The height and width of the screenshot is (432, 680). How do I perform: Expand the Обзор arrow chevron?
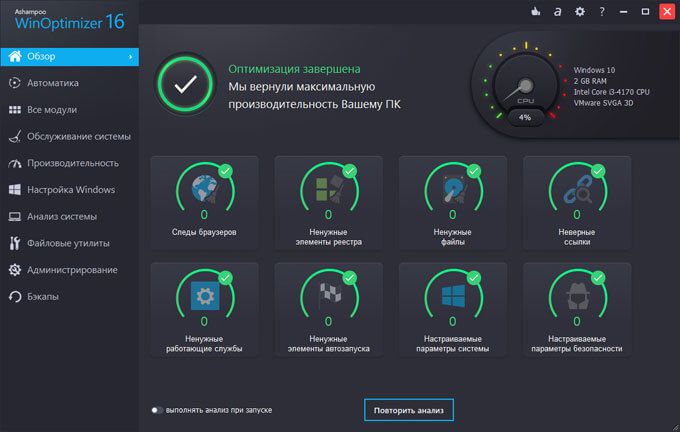coord(131,57)
